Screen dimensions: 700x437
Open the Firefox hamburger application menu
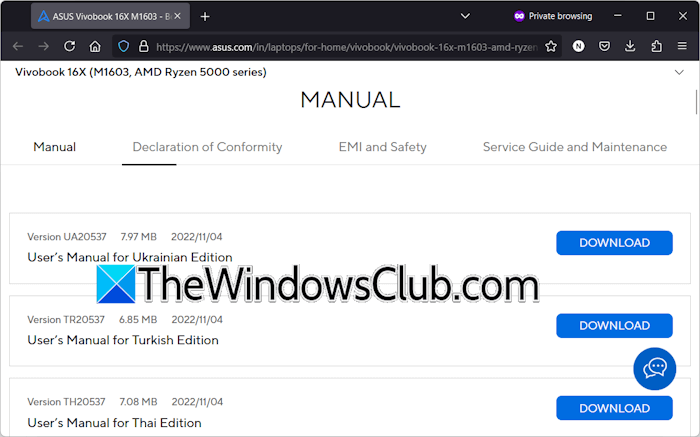(682, 46)
